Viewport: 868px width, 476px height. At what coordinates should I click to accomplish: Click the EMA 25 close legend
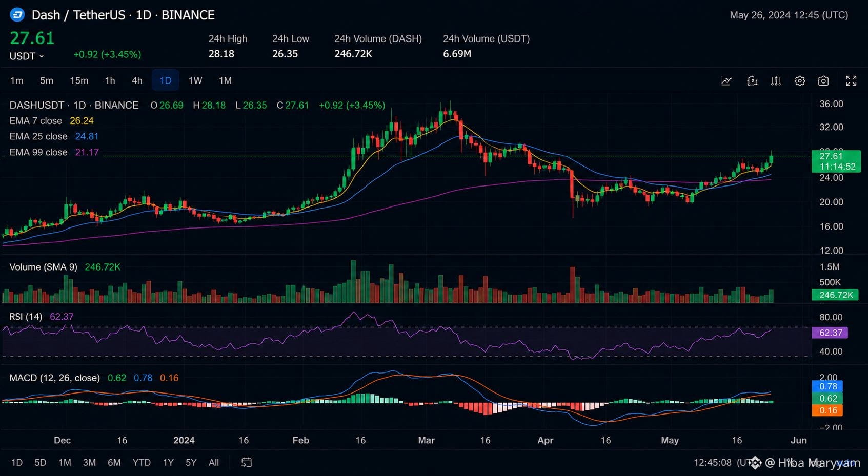click(x=54, y=136)
